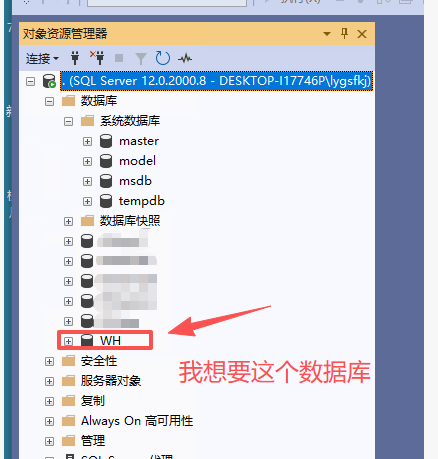Toggle the auto-hide pin icon
The height and width of the screenshot is (459, 438).
[x=344, y=34]
